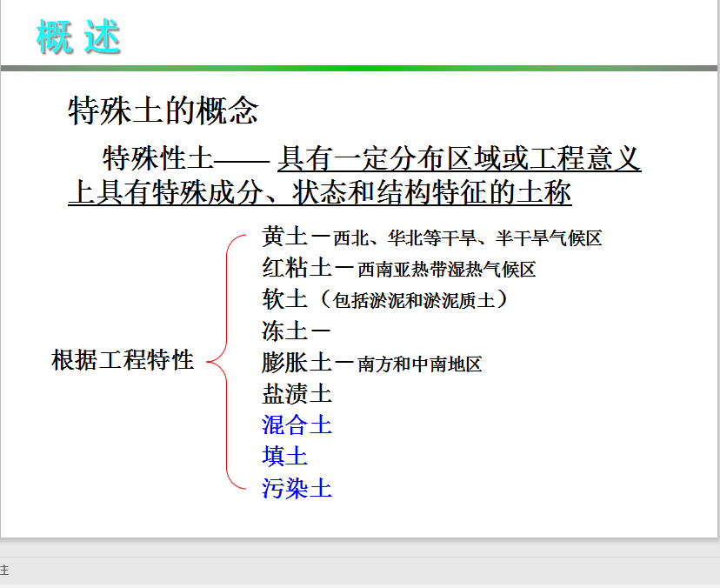The width and height of the screenshot is (720, 588).
Task: Click the slide title 概述
Action: [x=78, y=37]
